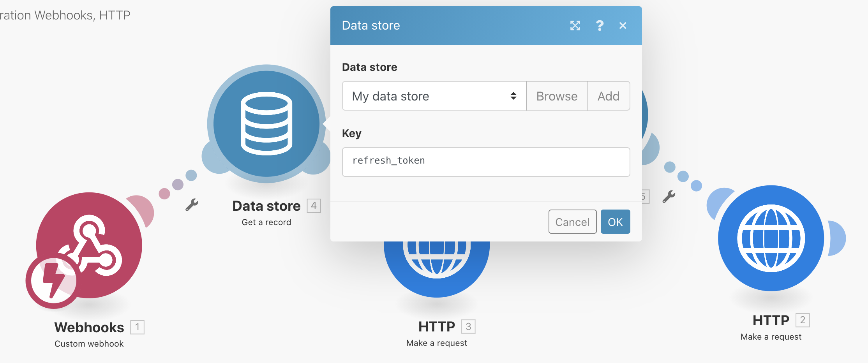Click 'Make a request' under HTTP 3
The image size is (868, 363).
437,343
